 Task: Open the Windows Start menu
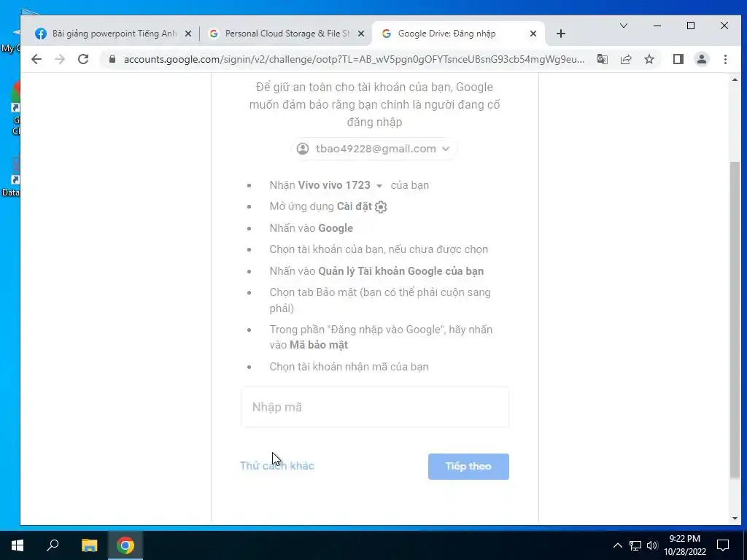coord(18,545)
